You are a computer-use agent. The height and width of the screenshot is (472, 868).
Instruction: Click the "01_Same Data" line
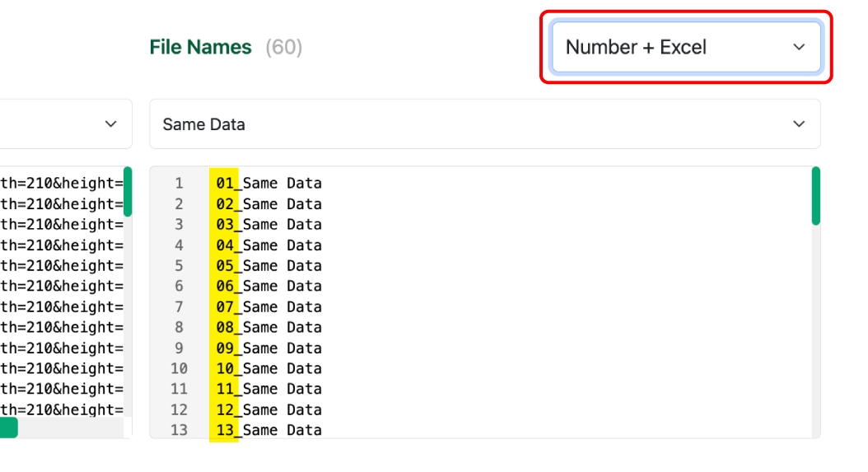pos(268,183)
